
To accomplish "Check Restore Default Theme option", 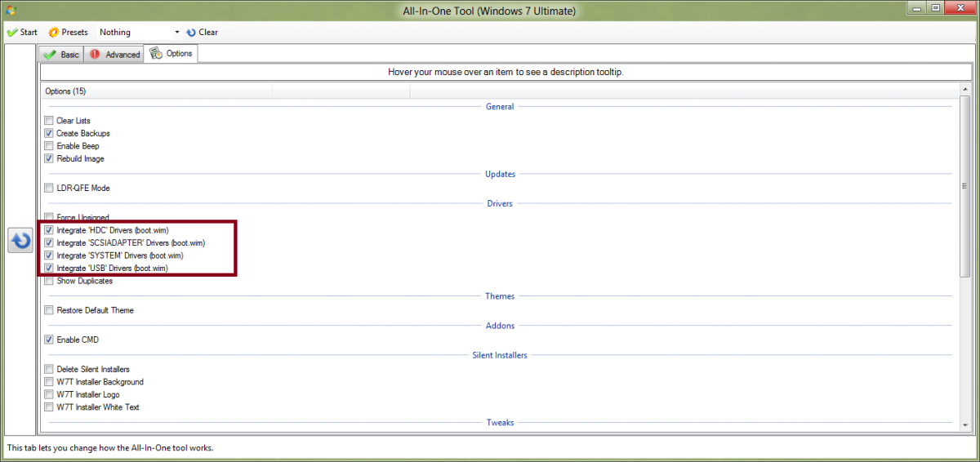I will (x=49, y=310).
